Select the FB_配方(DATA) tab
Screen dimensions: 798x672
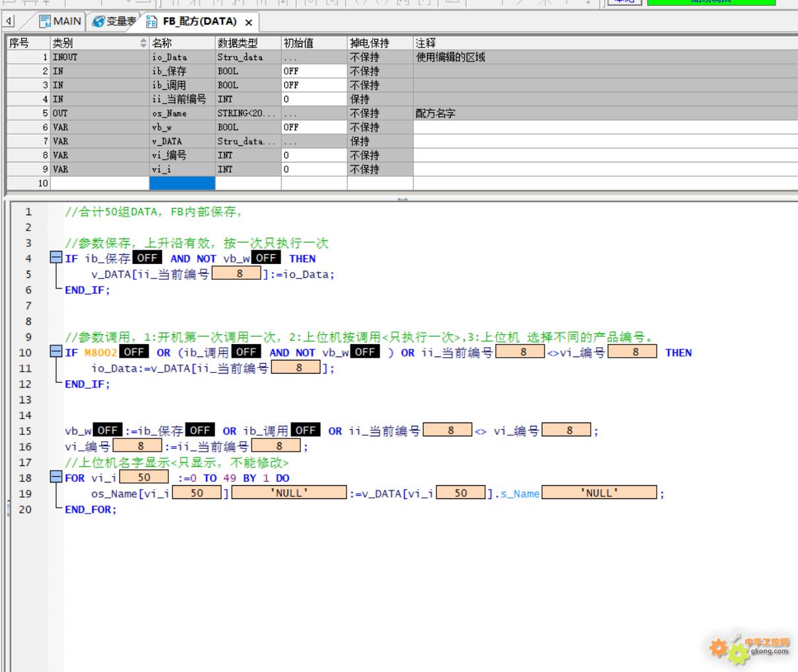tap(198, 21)
